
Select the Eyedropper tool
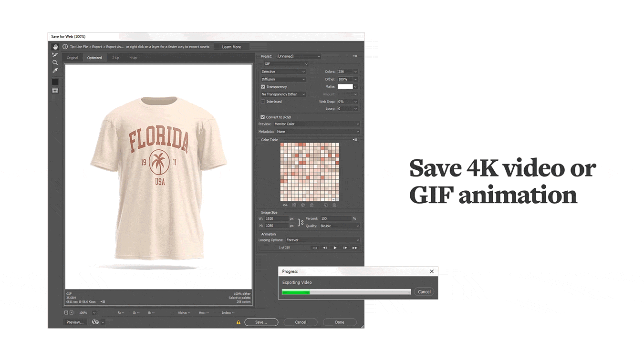click(x=55, y=71)
